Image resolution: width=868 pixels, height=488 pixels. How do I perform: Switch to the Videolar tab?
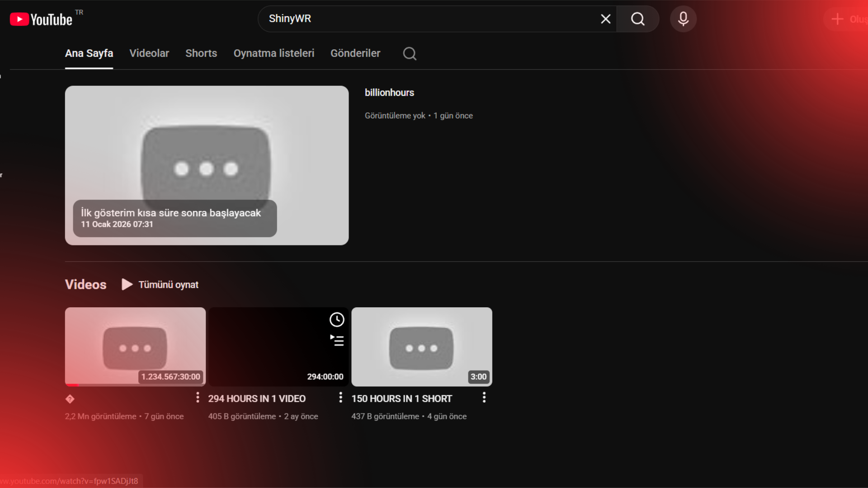[x=149, y=53]
